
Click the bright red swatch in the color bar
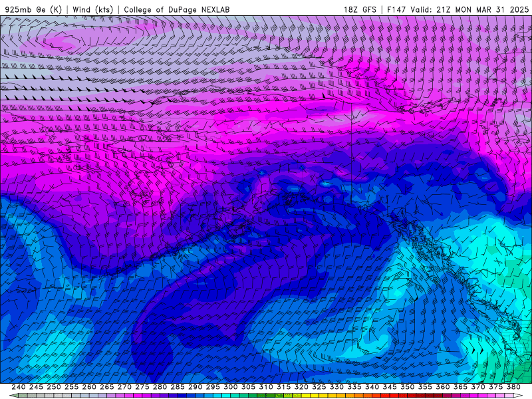[394, 395]
